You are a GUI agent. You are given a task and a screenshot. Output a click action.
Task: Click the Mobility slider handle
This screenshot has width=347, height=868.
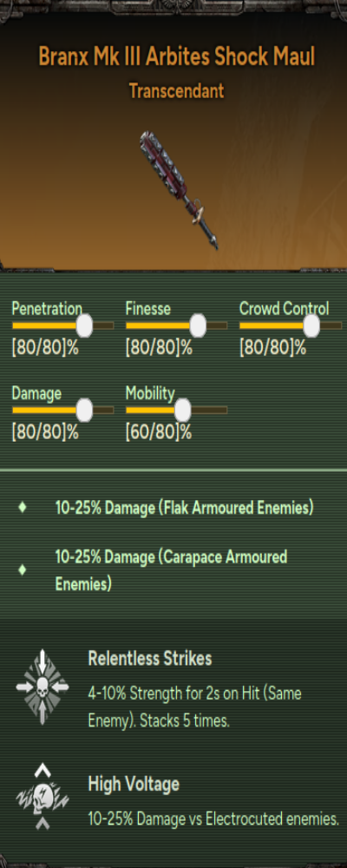pyautogui.click(x=182, y=411)
